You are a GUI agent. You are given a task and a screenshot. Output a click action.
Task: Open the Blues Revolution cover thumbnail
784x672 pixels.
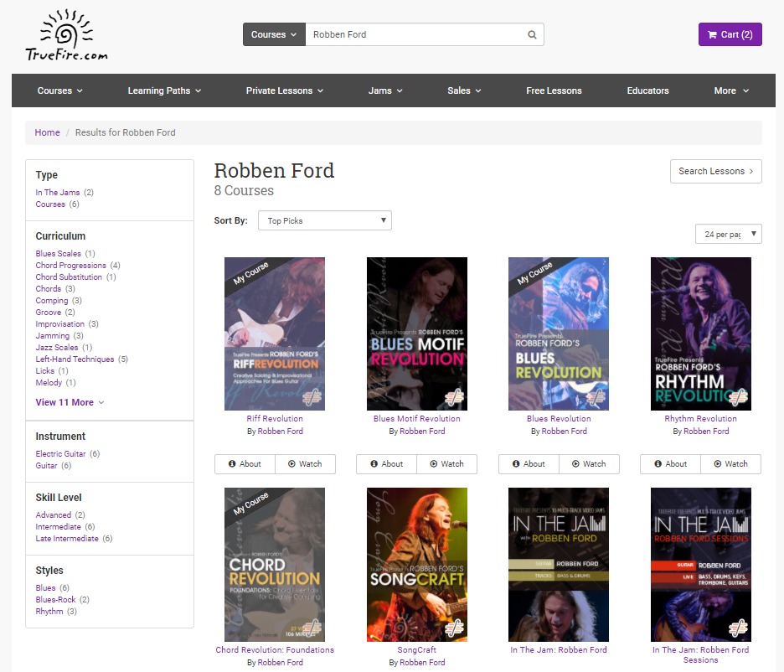(x=559, y=334)
